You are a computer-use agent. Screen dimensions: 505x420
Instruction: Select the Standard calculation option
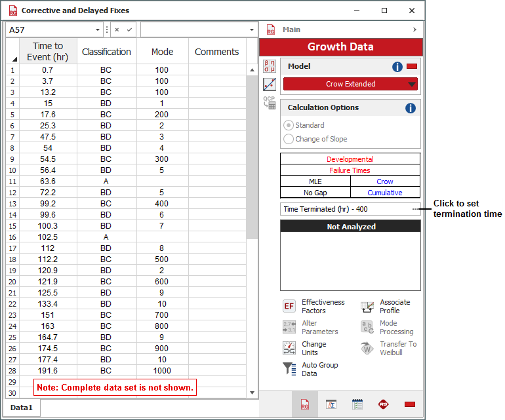coord(289,125)
